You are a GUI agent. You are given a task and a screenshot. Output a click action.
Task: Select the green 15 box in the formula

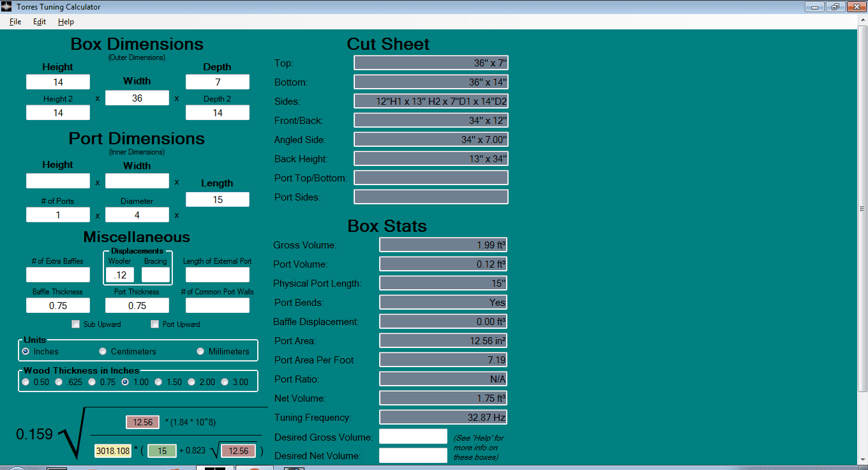pyautogui.click(x=162, y=451)
